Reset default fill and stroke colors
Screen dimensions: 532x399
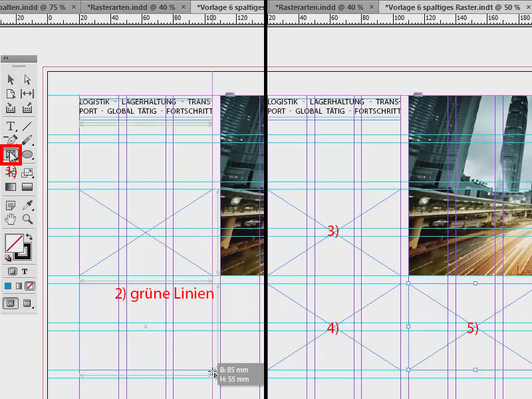7,257
